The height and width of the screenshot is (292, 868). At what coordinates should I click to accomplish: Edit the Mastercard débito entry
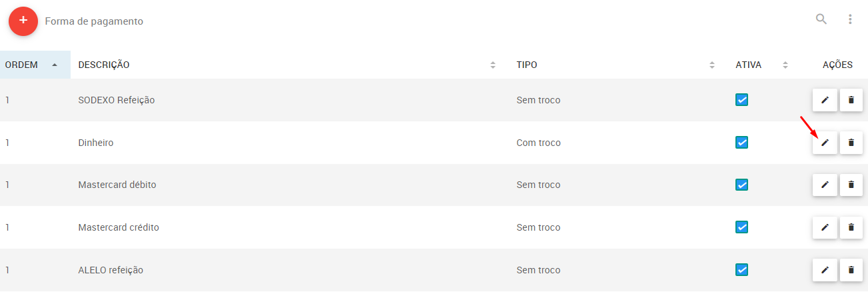(x=825, y=185)
